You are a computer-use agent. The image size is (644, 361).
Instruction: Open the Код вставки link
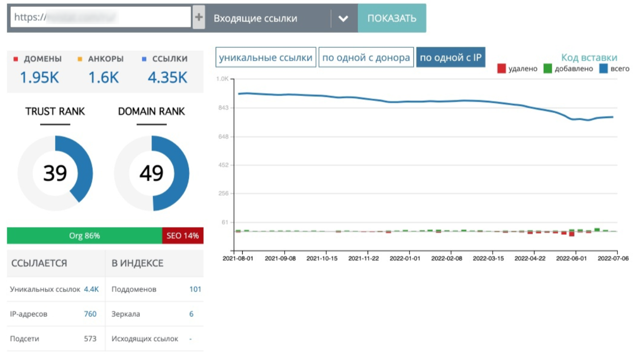point(589,57)
